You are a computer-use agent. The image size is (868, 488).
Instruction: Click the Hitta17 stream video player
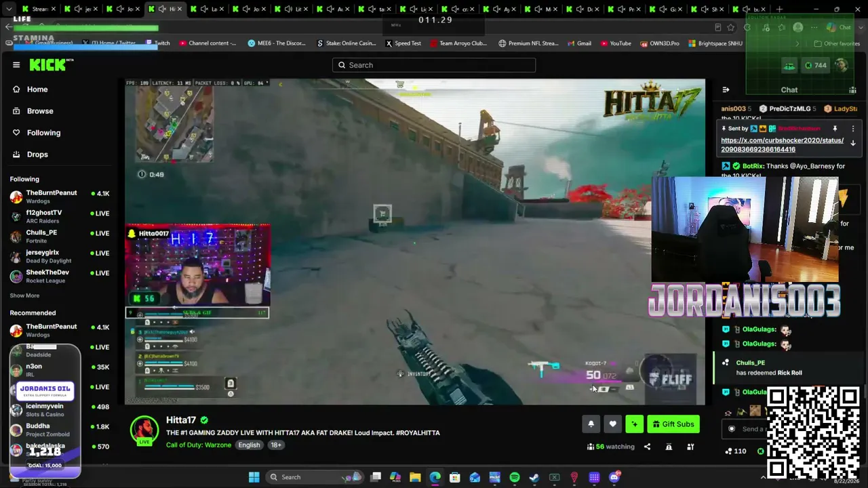tap(415, 242)
